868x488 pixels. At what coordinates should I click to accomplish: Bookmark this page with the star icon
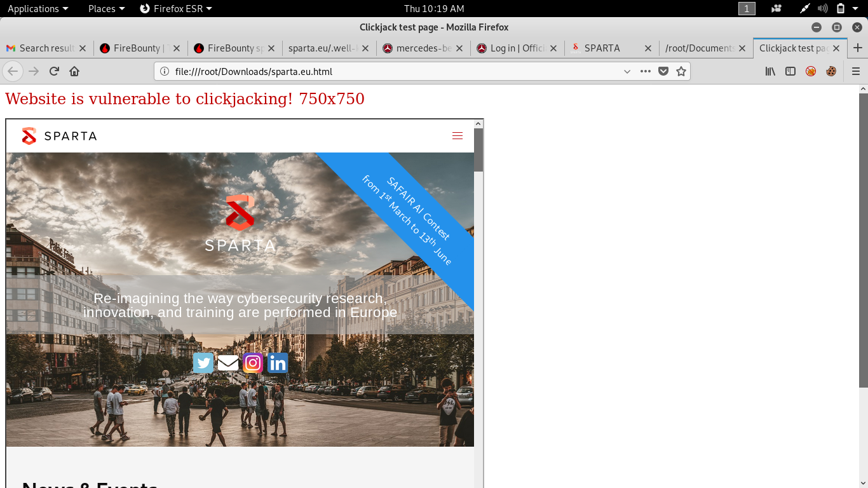681,71
